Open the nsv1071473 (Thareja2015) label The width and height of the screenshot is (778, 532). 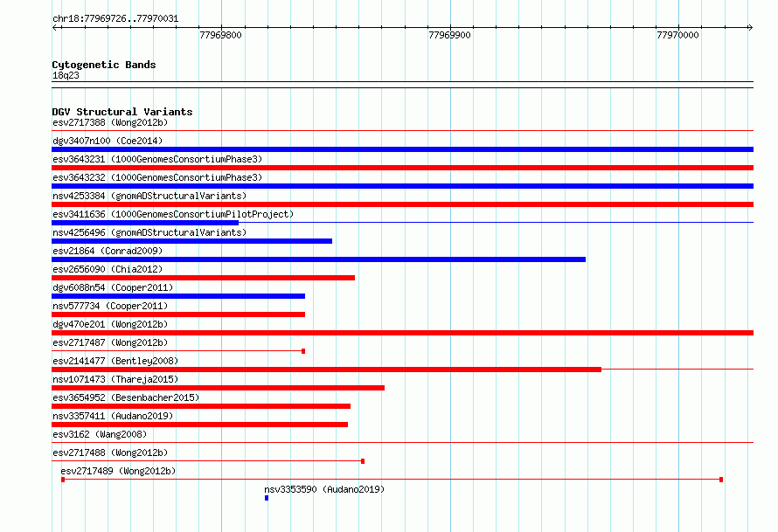click(115, 379)
